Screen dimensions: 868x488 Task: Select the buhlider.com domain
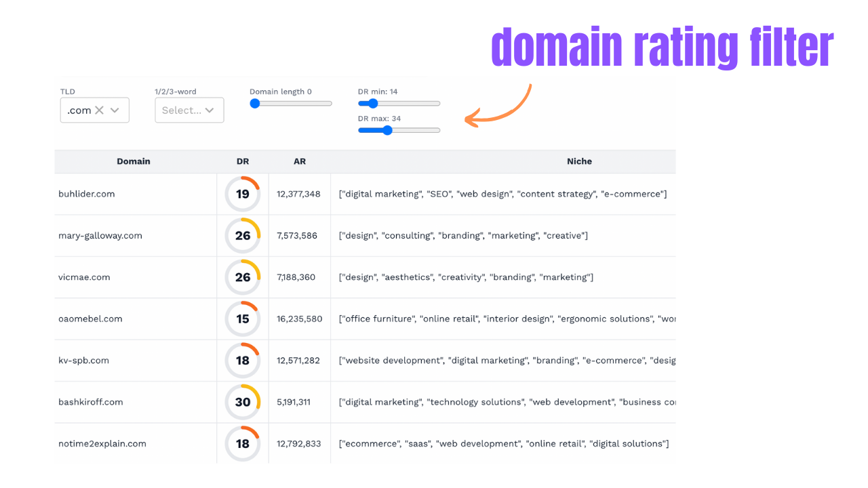(87, 194)
